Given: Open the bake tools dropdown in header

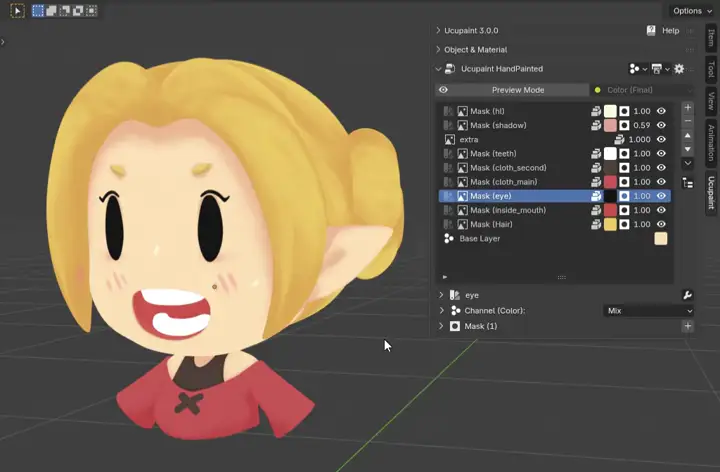Looking at the screenshot, I should coord(660,69).
